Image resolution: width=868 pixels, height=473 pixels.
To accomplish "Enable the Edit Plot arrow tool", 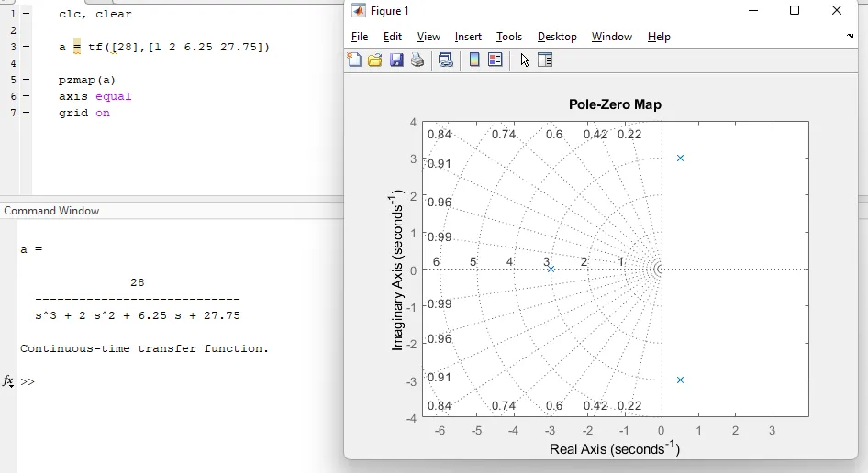I will (525, 60).
